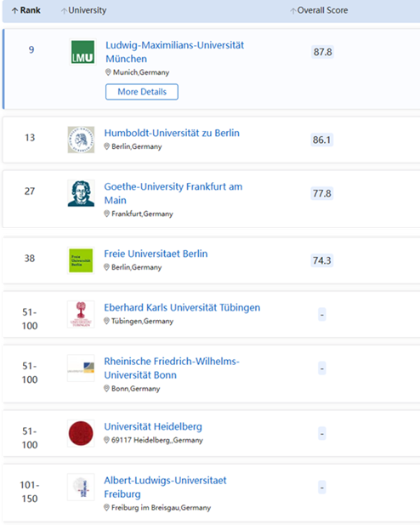
Task: Click the 77.8 overall score
Action: click(321, 193)
